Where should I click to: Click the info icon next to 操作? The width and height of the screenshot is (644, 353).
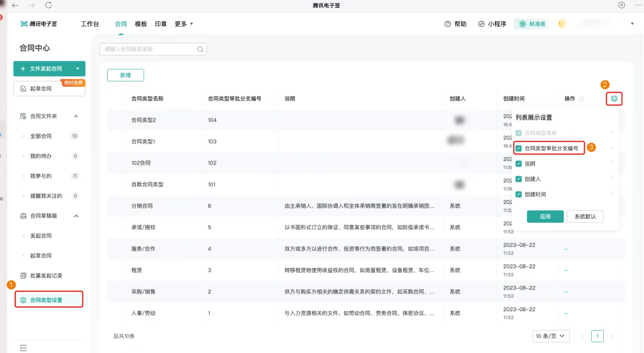click(x=581, y=99)
